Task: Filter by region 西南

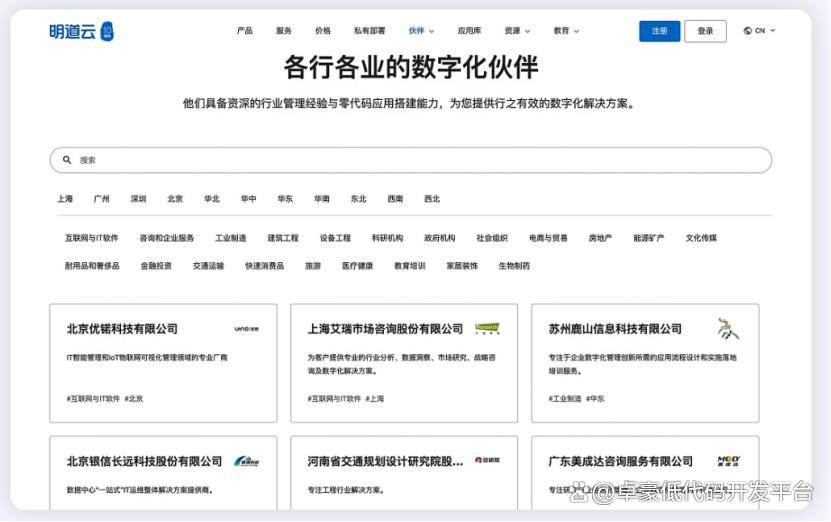Action: click(395, 199)
